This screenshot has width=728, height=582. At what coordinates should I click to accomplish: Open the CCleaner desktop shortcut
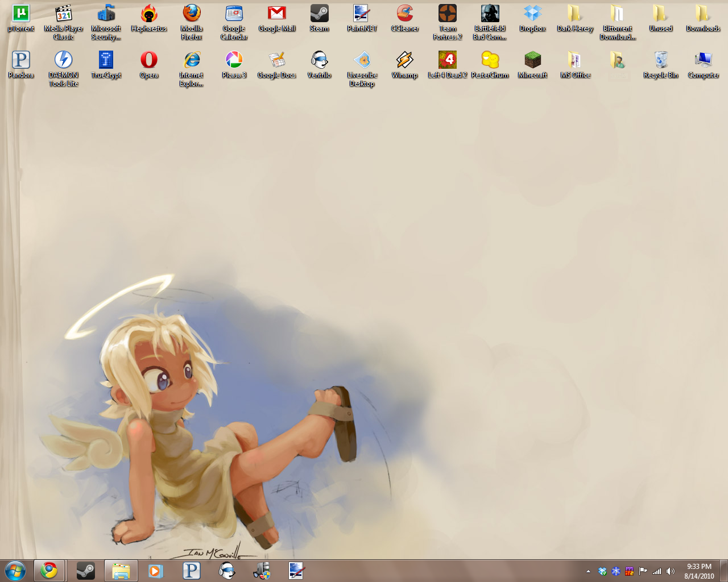coord(405,14)
